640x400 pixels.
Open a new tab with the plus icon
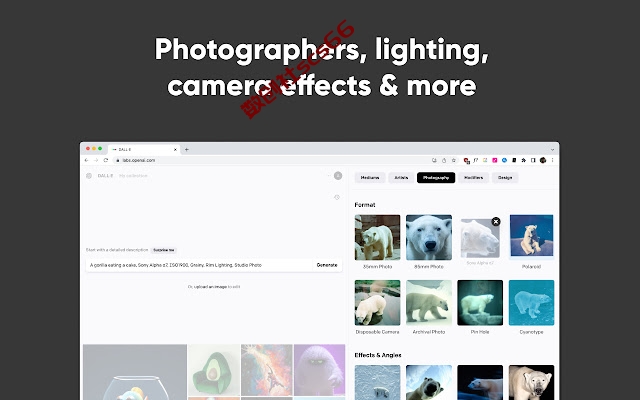(187, 149)
